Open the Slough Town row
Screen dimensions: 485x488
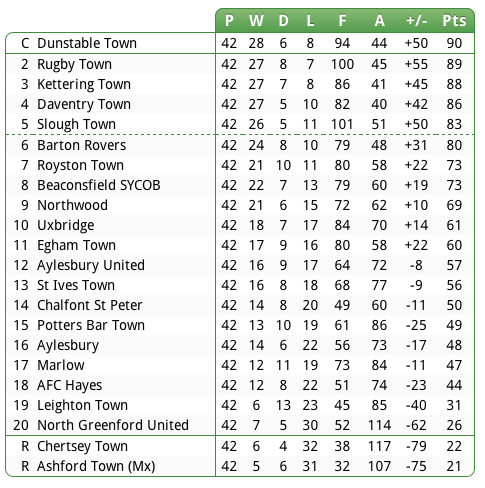(240, 124)
